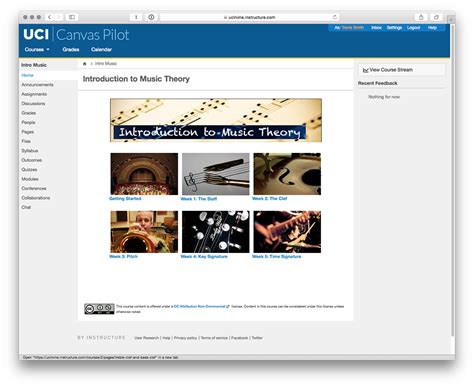Open the Help link in header
Screen dimensions: 474x387
pyautogui.click(x=432, y=28)
